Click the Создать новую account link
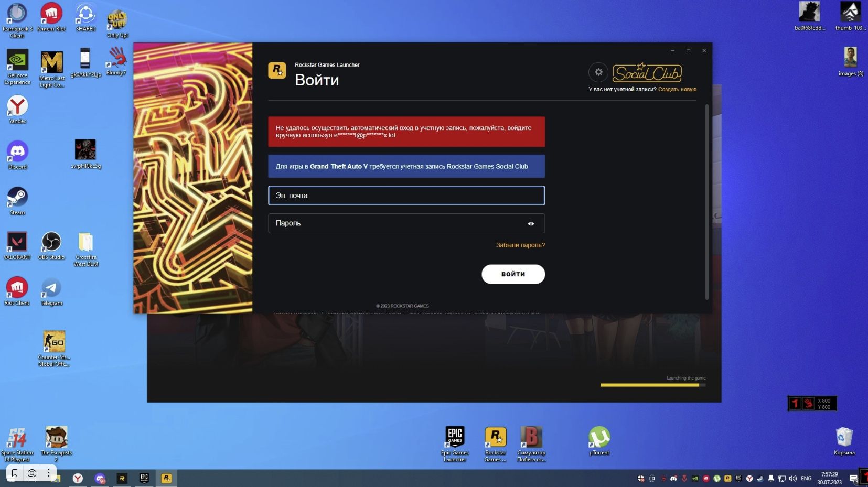 coord(677,90)
